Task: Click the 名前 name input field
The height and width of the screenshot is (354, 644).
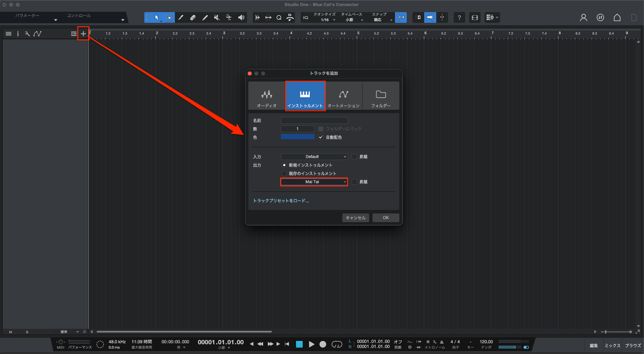Action: [x=314, y=120]
